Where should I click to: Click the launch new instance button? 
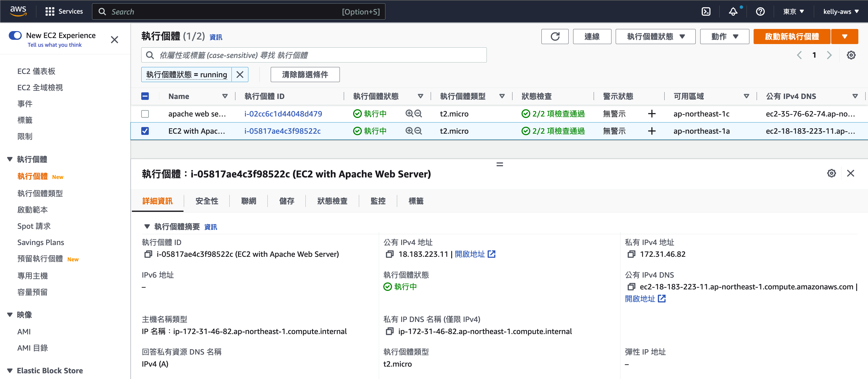[x=792, y=37]
